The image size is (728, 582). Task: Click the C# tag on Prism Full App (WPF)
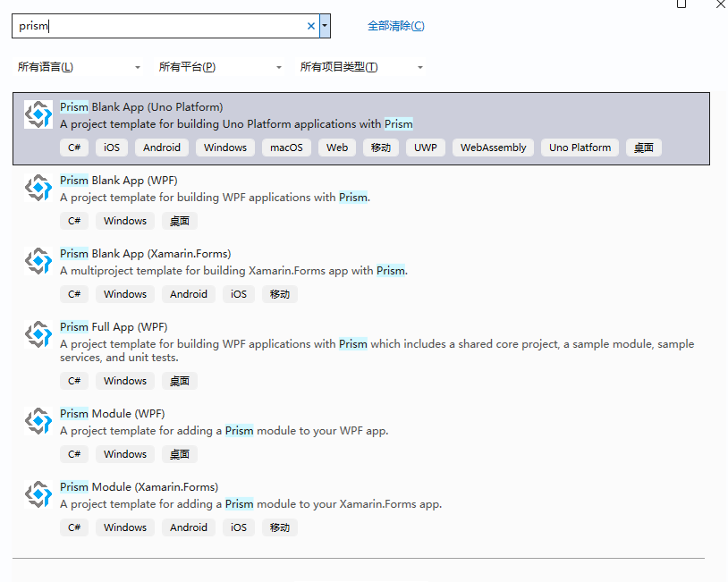tap(74, 381)
